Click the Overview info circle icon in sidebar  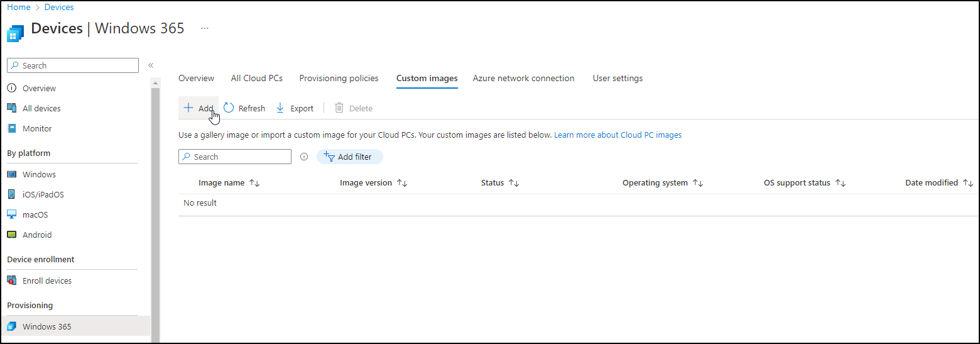pyautogui.click(x=11, y=88)
